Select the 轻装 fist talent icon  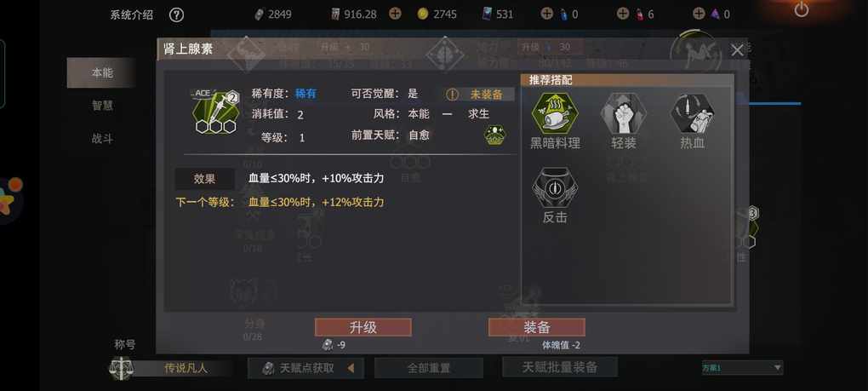coord(624,112)
